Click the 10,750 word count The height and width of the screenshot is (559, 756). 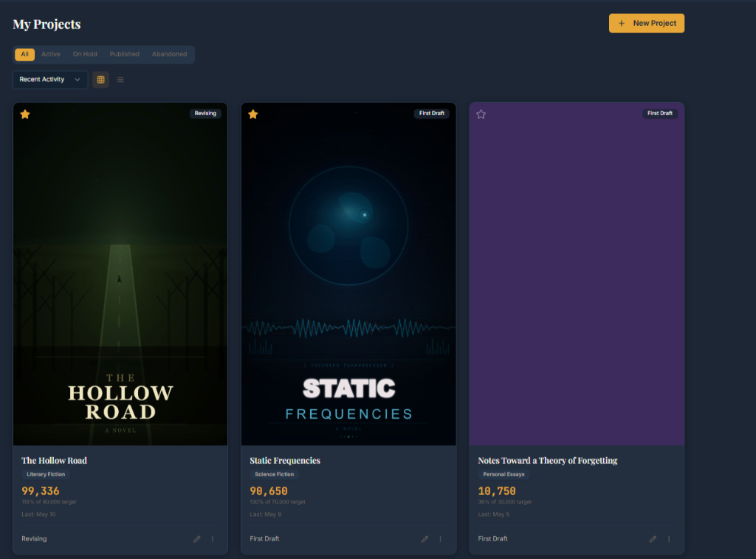pos(497,491)
